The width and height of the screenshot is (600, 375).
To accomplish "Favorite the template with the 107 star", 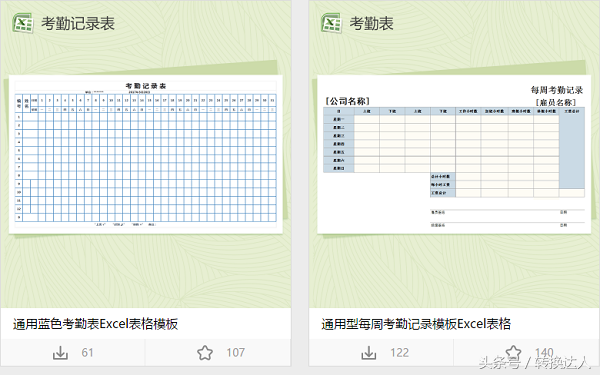I will coord(205,353).
